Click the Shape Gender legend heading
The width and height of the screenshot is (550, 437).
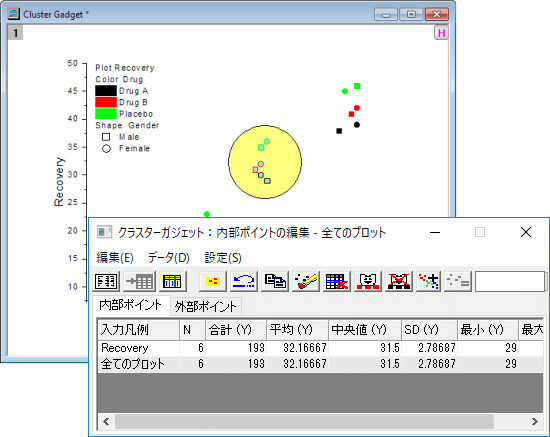pyautogui.click(x=127, y=125)
